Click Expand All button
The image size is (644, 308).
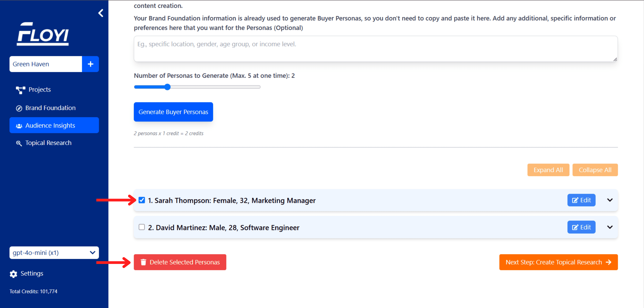tap(548, 170)
